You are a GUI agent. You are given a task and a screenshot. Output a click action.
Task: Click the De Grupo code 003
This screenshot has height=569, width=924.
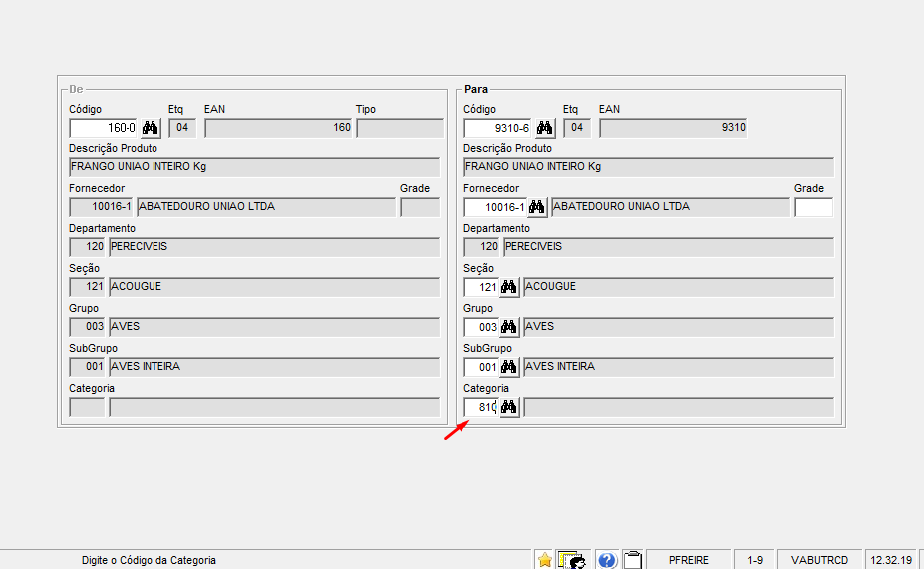(x=87, y=327)
